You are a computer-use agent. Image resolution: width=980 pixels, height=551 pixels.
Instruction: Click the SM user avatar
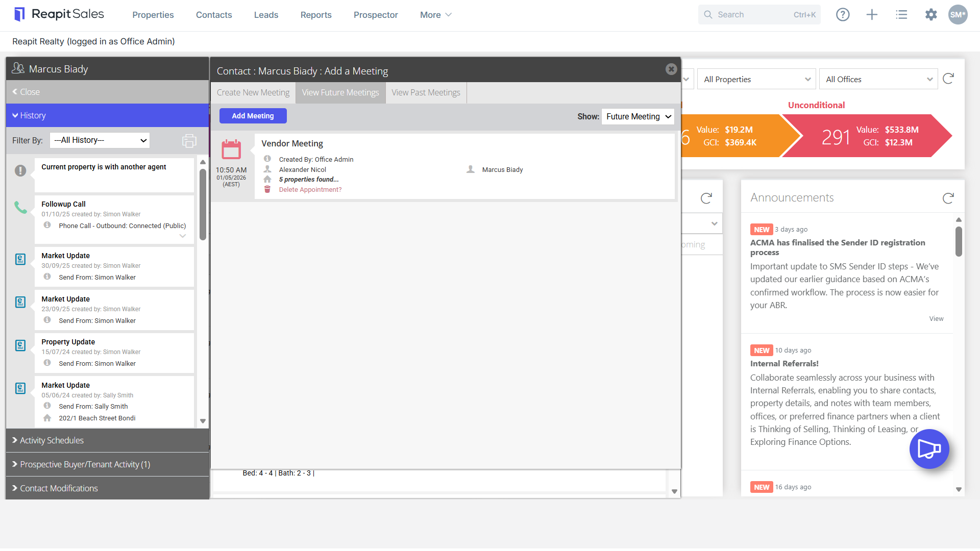(x=958, y=15)
